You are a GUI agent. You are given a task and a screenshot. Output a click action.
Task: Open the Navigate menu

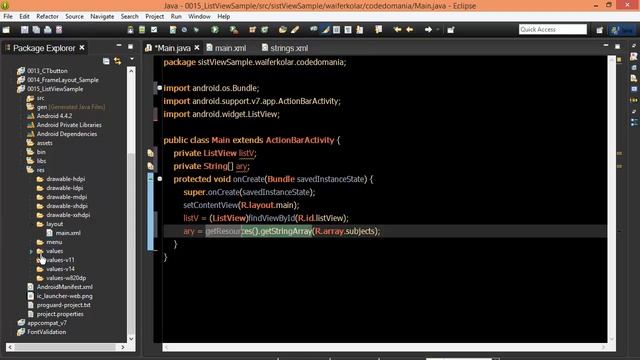[x=102, y=16]
